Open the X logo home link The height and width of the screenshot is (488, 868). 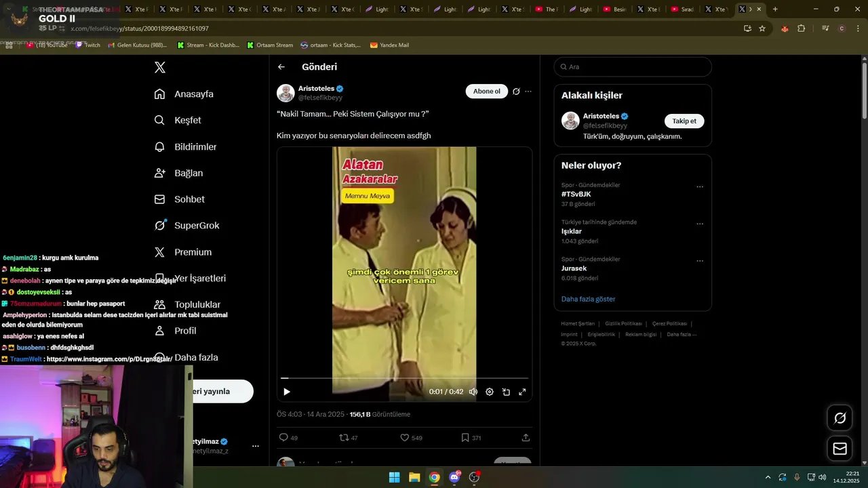point(160,67)
